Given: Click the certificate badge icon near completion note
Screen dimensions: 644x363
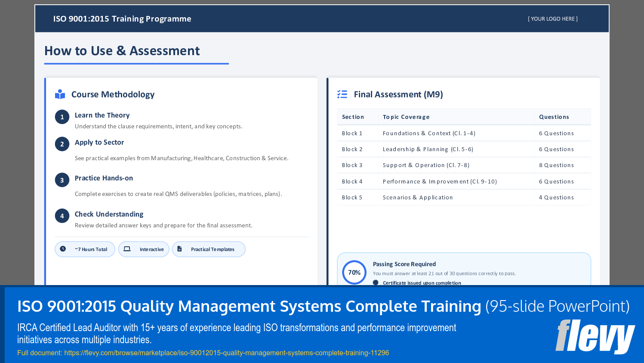Looking at the screenshot, I should 375,282.
